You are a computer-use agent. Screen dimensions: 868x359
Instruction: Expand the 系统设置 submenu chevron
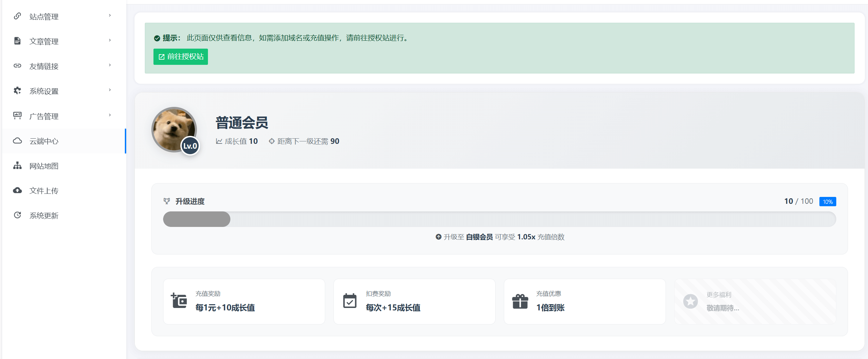pyautogui.click(x=109, y=90)
